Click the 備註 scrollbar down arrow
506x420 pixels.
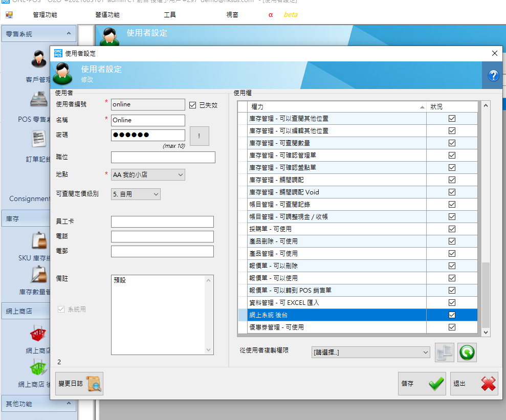209,350
